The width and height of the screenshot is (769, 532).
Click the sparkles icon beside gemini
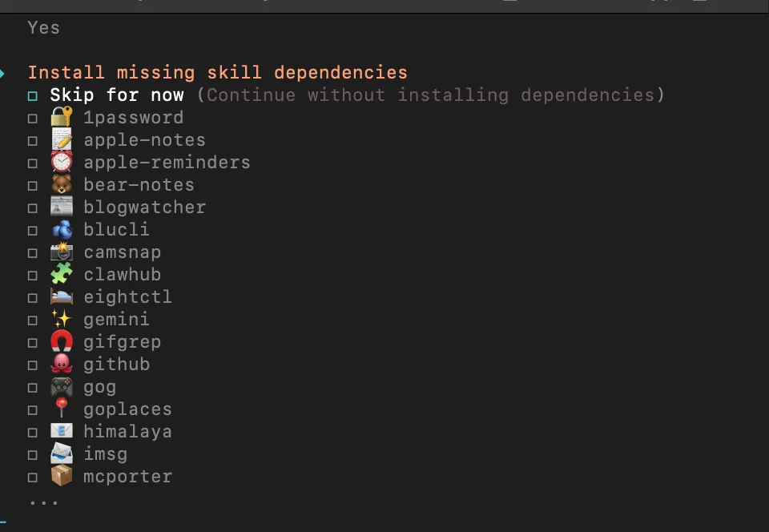tap(62, 320)
